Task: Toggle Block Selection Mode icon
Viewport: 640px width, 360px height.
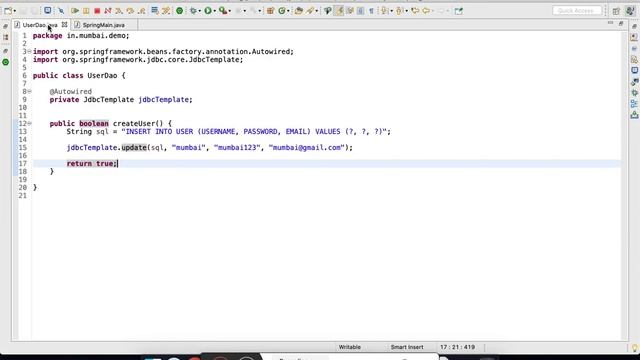Action: tap(360, 11)
